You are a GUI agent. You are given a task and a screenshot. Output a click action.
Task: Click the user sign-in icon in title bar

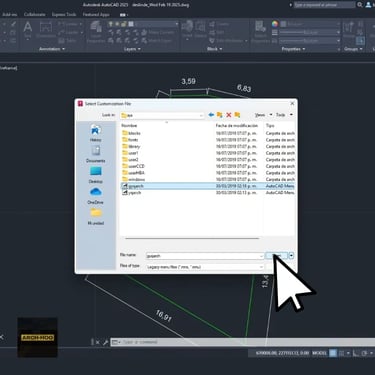[x=369, y=5]
